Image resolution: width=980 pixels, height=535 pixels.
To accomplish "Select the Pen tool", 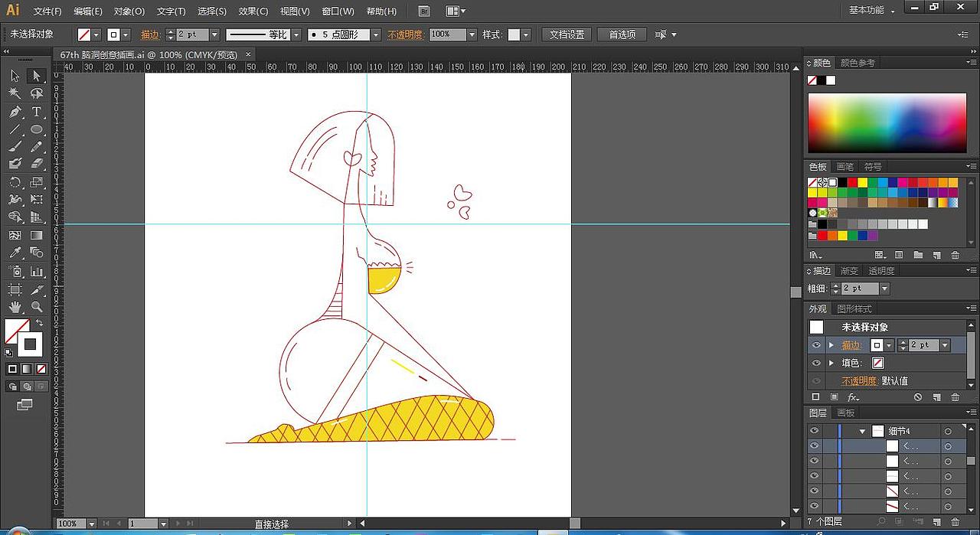I will pos(15,112).
